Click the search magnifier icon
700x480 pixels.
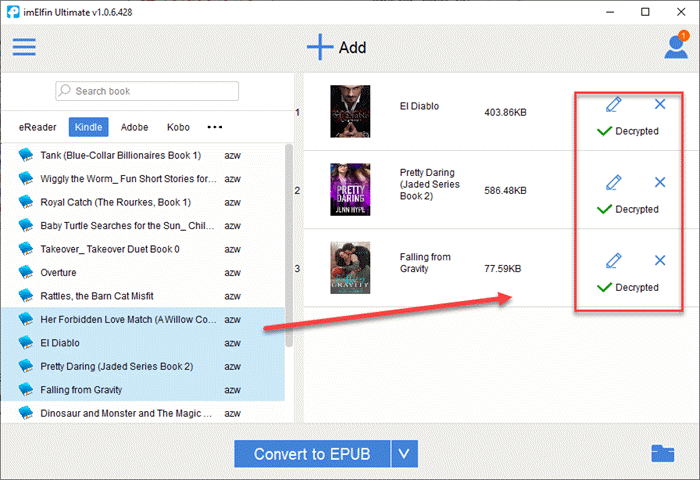click(x=65, y=91)
